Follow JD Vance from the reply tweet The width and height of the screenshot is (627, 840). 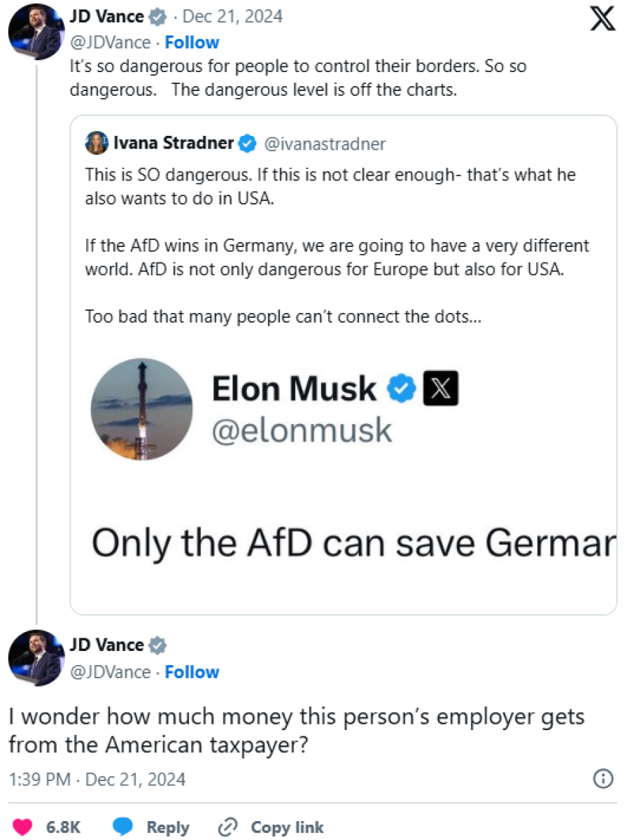coord(192,672)
